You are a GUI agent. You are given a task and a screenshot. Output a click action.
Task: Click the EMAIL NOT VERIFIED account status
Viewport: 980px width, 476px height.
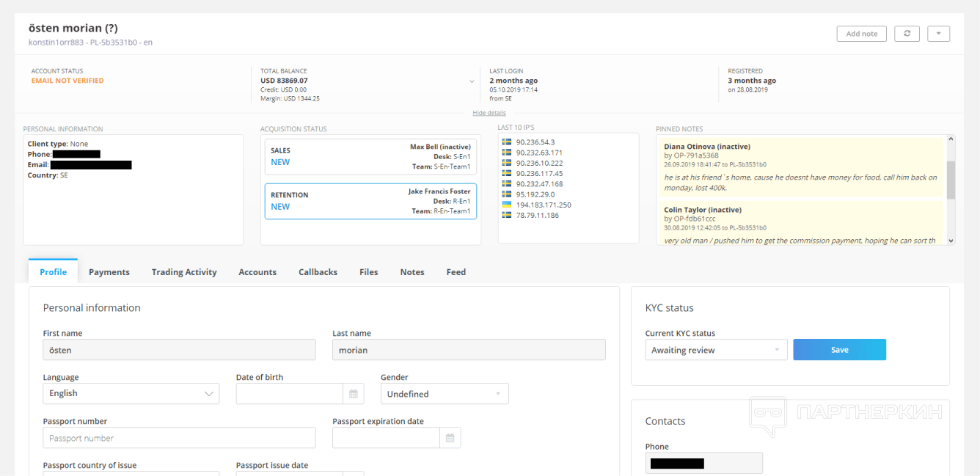(x=67, y=81)
